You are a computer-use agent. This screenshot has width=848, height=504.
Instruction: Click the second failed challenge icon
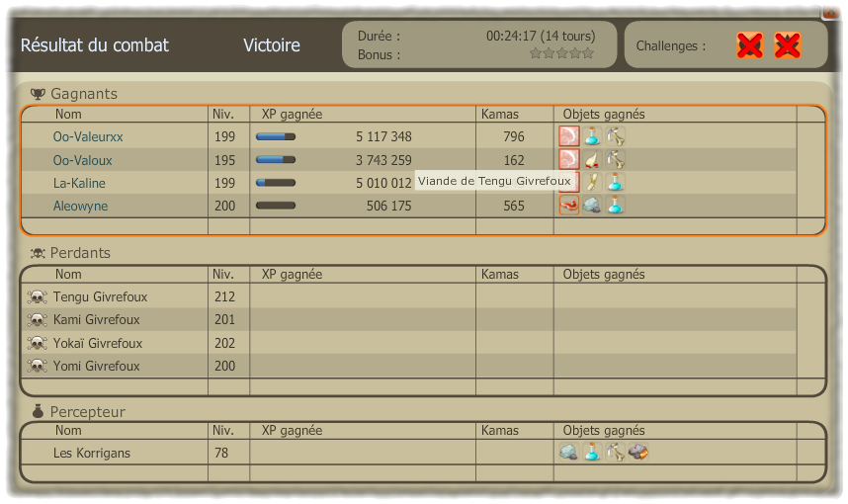(x=788, y=45)
